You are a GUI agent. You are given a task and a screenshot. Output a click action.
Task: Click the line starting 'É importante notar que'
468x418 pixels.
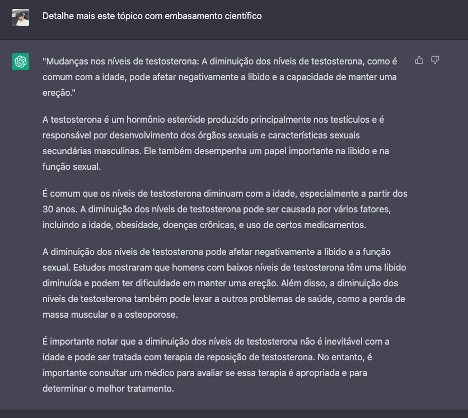point(216,342)
